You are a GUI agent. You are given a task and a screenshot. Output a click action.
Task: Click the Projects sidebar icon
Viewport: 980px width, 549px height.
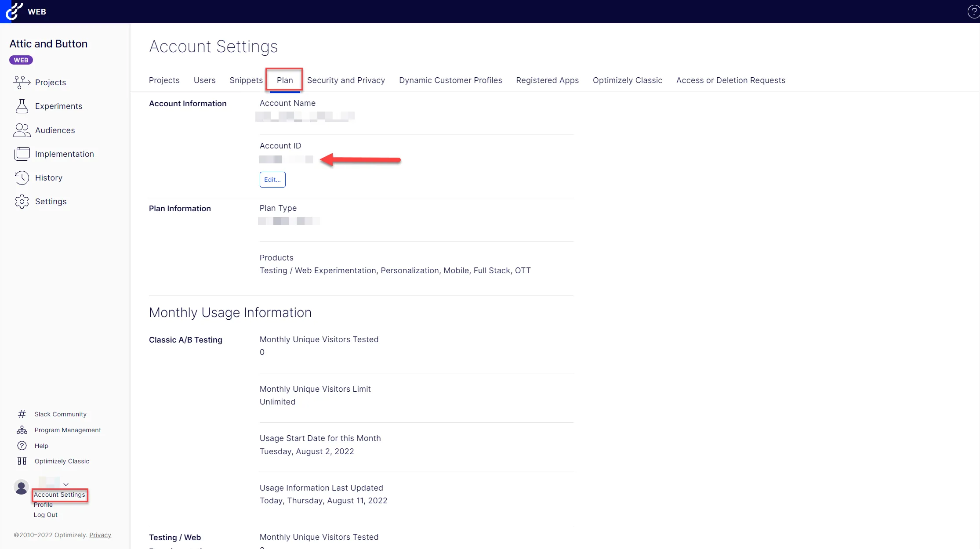pos(22,82)
